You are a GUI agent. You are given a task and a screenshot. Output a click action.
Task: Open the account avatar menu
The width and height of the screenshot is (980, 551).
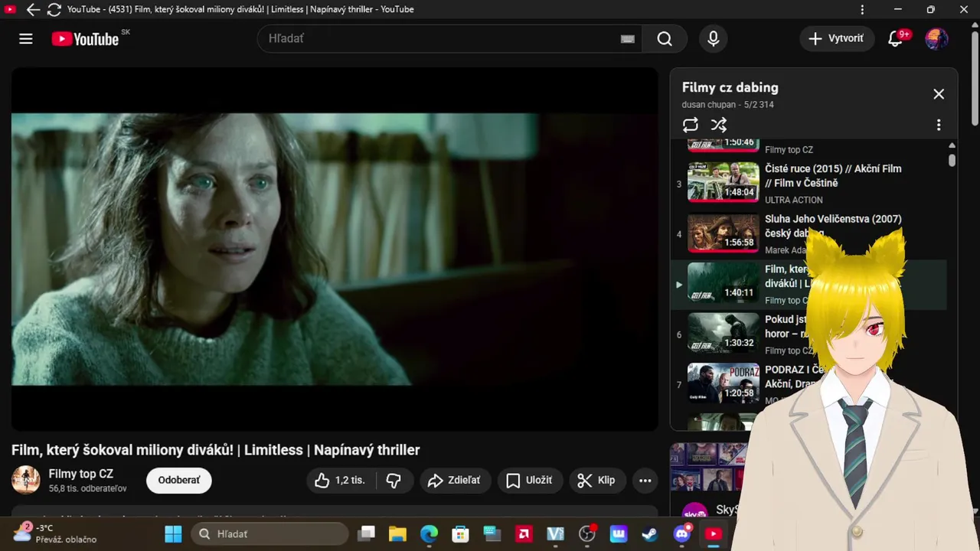pos(936,38)
